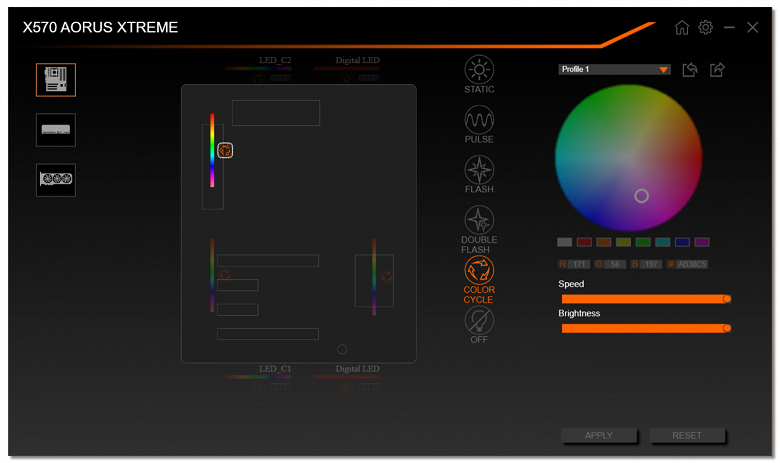Viewport: 780px width, 463px height.
Task: Select the highlighted upper-left LED zone icon
Action: click(x=225, y=150)
